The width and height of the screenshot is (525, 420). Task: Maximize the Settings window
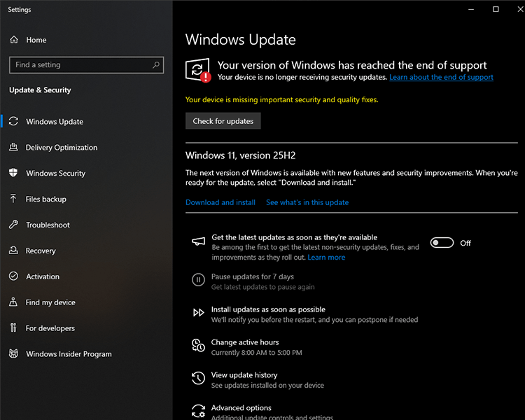[x=496, y=9]
